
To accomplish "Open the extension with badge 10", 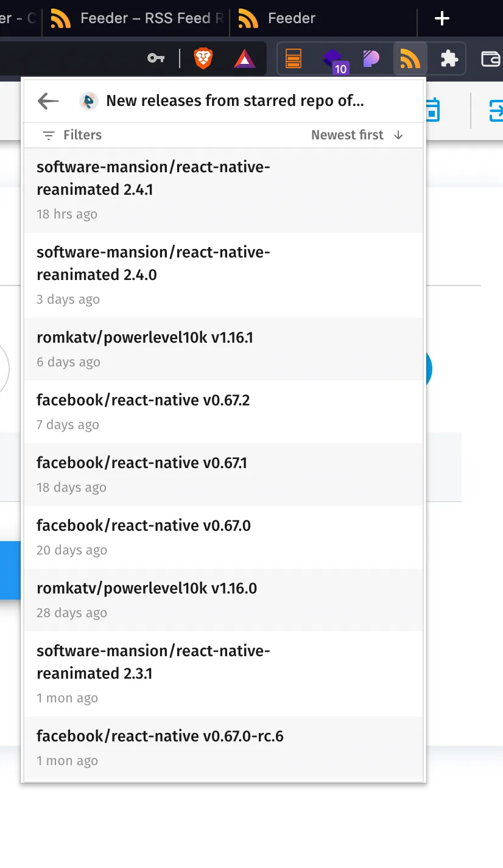I will 334,60.
